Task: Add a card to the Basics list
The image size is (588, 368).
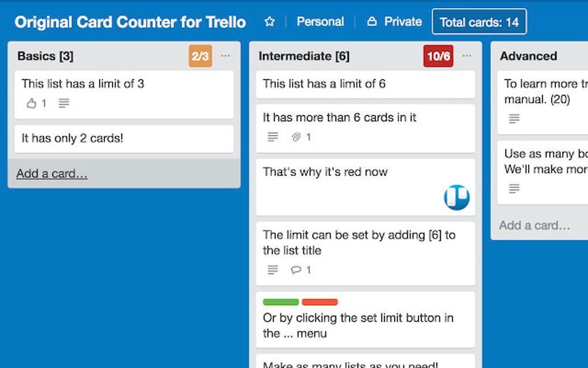Action: (51, 173)
